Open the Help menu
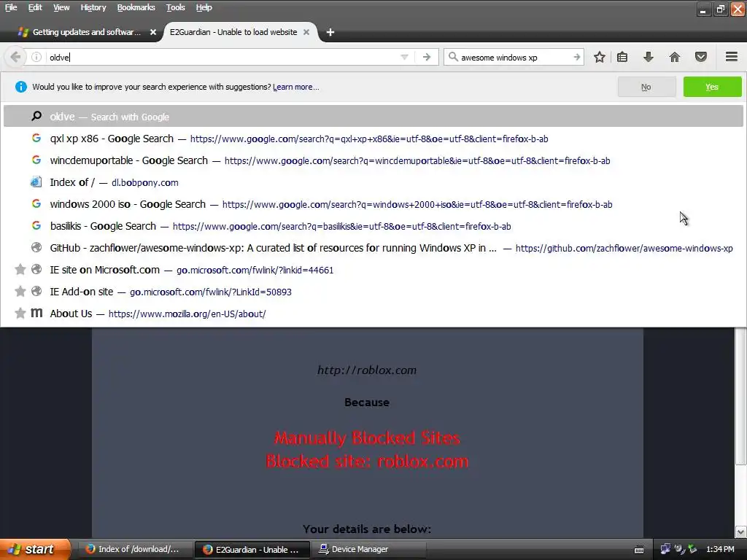This screenshot has width=747, height=560. [x=204, y=7]
